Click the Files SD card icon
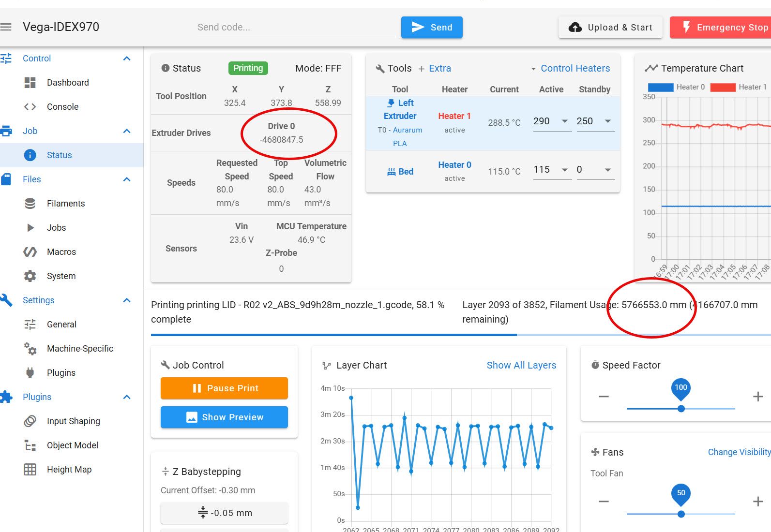 pyautogui.click(x=6, y=179)
